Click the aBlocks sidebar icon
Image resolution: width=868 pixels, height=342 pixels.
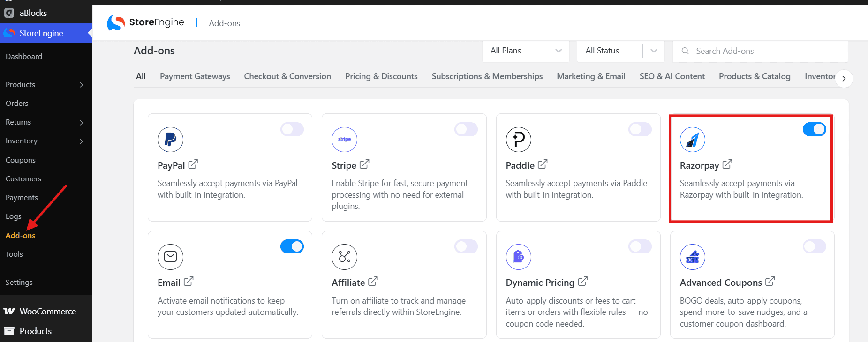pos(9,13)
